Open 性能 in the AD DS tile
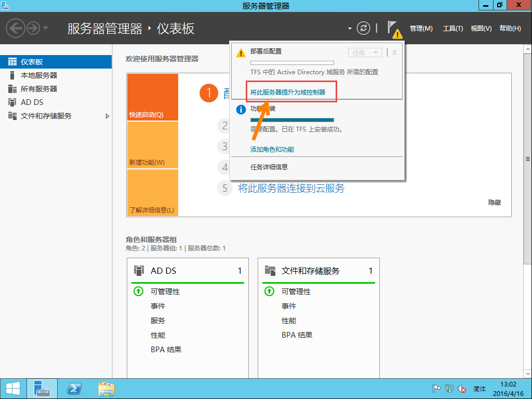Viewport: 532px width, 399px height. click(158, 335)
